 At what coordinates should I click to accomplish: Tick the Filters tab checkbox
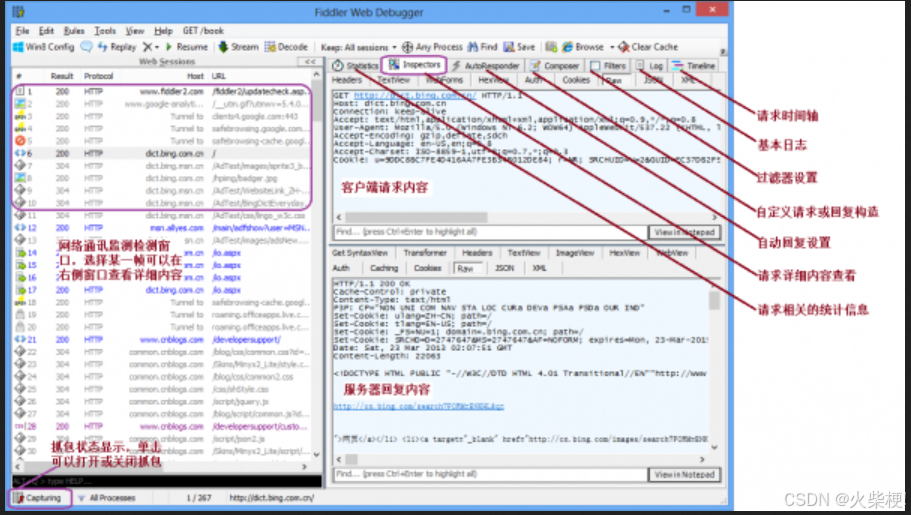coord(596,66)
